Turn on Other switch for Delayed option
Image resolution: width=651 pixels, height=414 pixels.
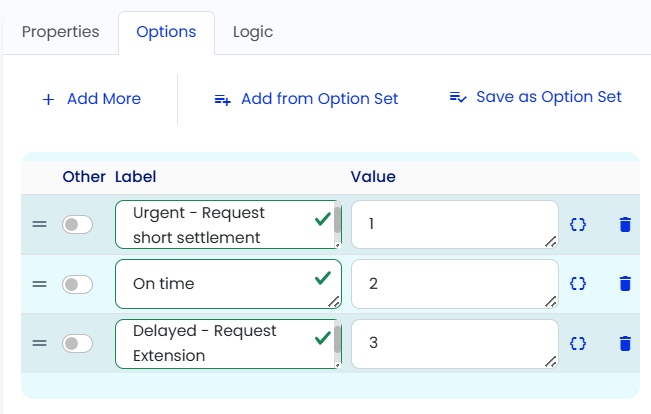pyautogui.click(x=77, y=344)
